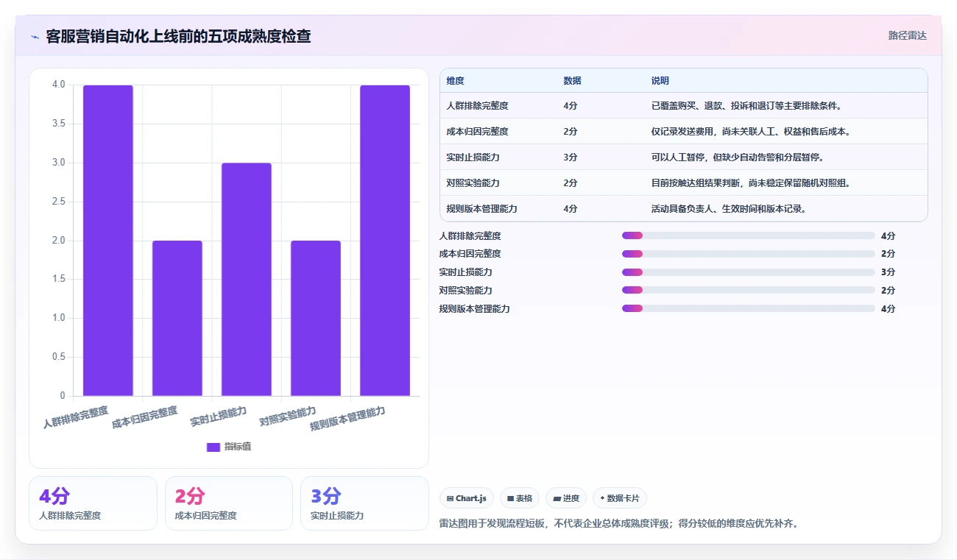Click the 说明 column header
957x560 pixels.
tap(660, 81)
